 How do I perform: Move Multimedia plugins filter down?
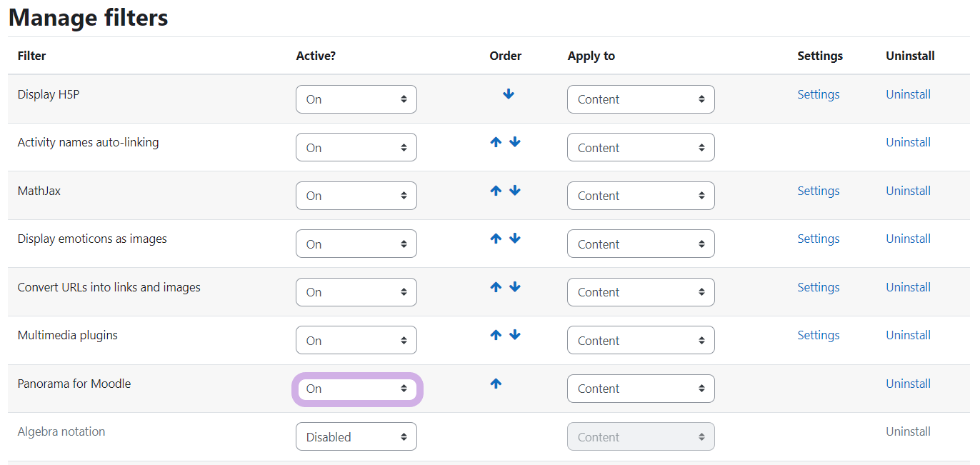click(515, 335)
